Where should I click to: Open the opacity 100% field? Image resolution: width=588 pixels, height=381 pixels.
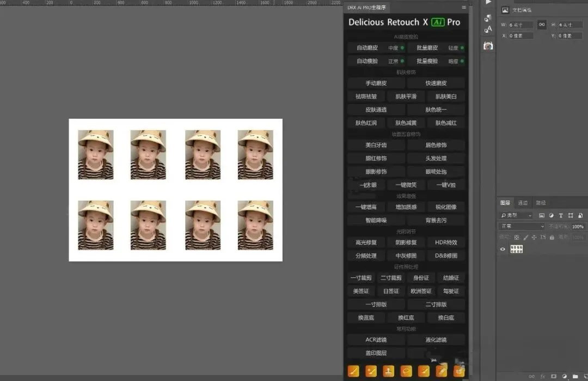pos(578,226)
